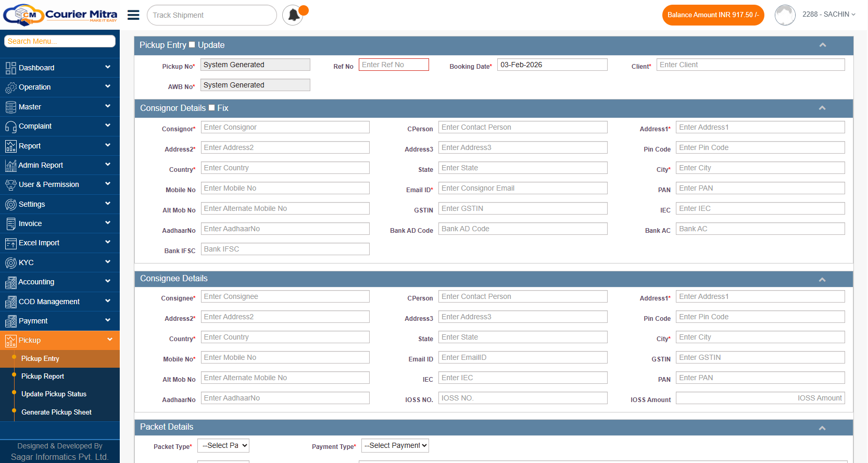The height and width of the screenshot is (463, 868).
Task: Click the Invoice document icon
Action: click(x=10, y=224)
